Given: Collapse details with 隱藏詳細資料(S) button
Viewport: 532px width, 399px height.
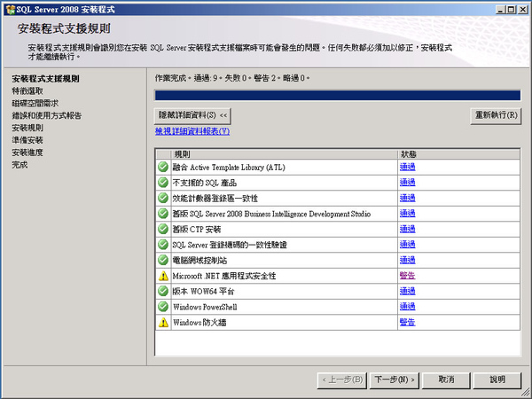Looking at the screenshot, I should pos(192,115).
